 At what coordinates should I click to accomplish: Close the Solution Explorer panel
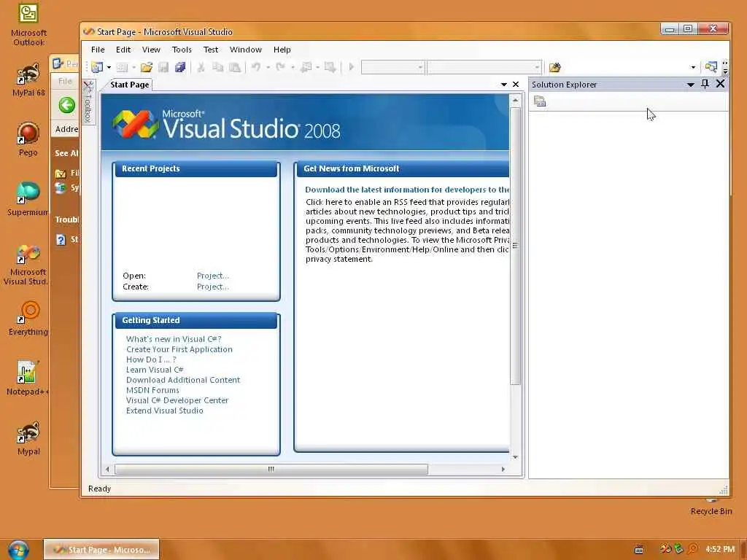click(x=720, y=84)
